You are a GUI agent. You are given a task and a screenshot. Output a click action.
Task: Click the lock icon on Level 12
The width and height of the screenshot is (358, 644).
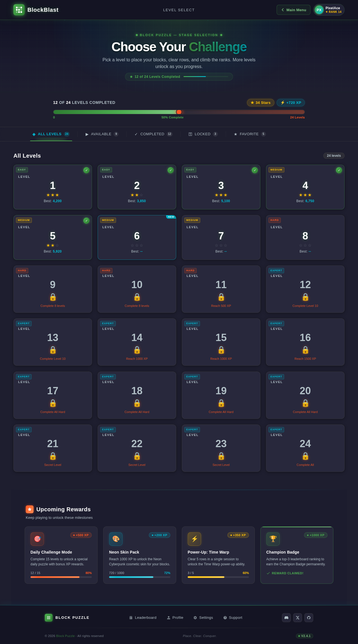click(x=305, y=297)
